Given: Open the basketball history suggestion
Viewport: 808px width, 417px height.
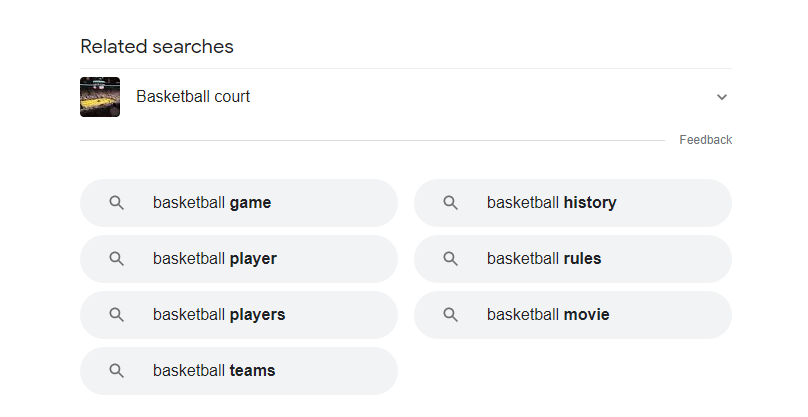Looking at the screenshot, I should coord(551,203).
